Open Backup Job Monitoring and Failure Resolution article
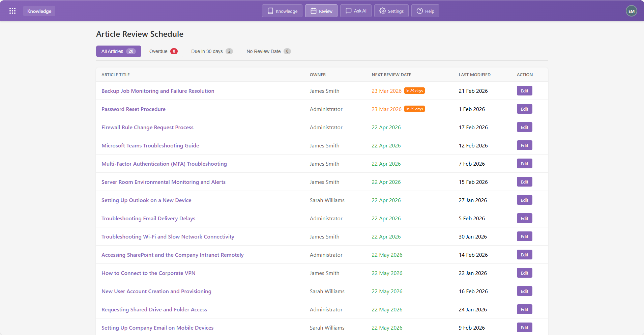Viewport: 644px width, 335px height. pos(158,91)
